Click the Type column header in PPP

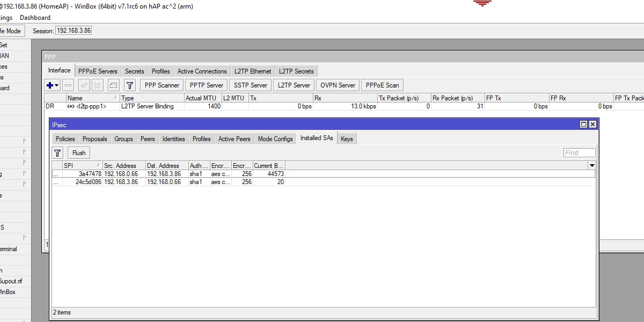pyautogui.click(x=151, y=98)
